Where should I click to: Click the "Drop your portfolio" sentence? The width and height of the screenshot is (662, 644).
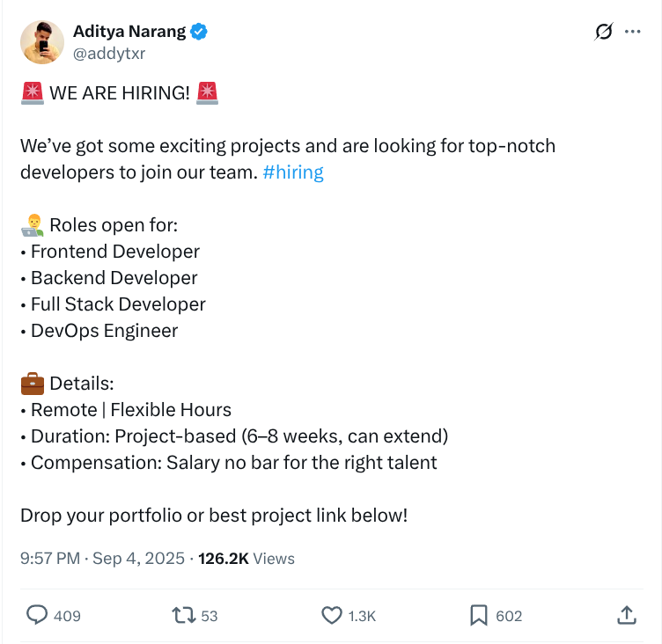[x=214, y=516]
